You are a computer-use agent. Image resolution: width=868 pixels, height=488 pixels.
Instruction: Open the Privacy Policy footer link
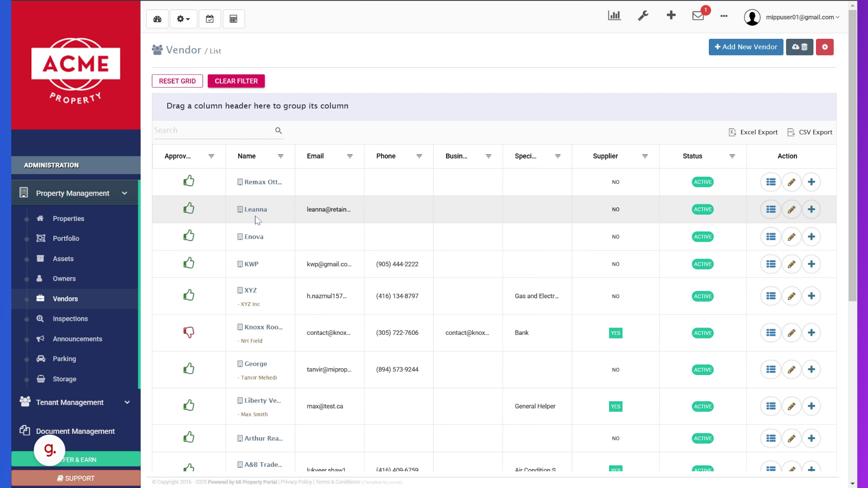(296, 482)
